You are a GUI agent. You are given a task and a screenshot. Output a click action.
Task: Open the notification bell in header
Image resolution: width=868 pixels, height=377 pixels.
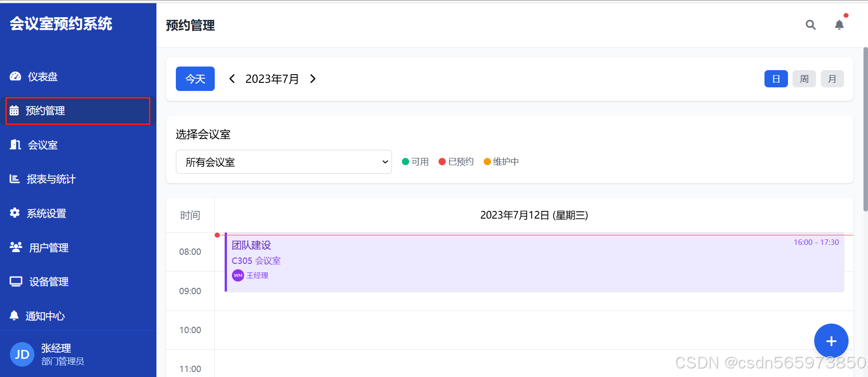pos(839,25)
